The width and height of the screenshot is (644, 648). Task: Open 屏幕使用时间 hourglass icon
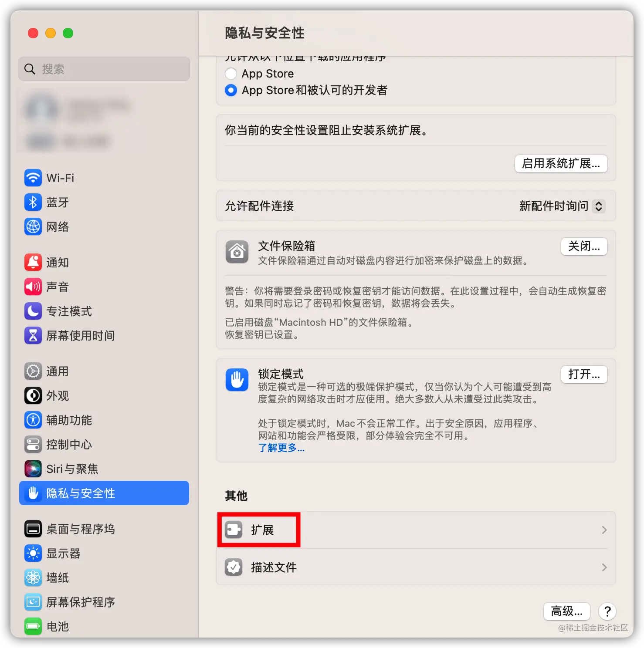33,335
